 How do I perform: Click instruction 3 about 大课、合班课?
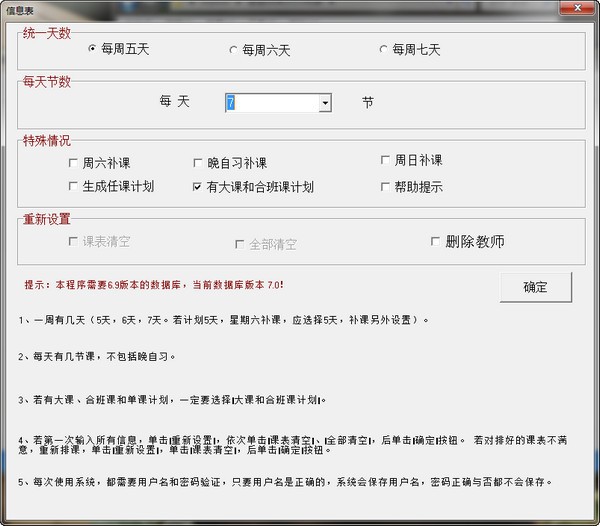point(172,400)
